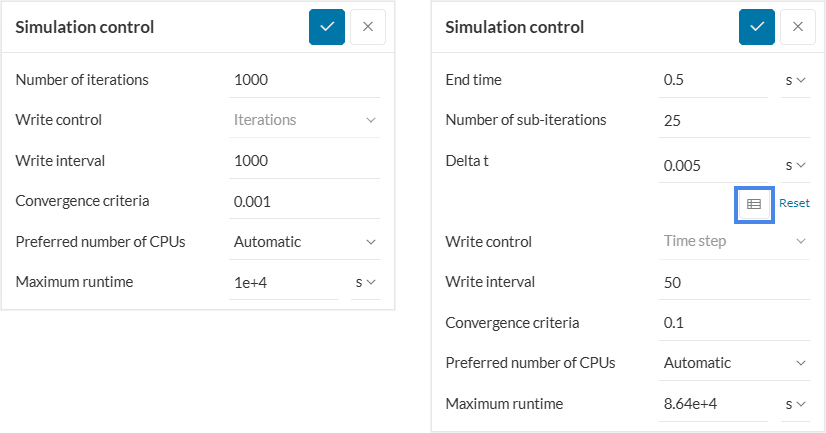Reset the Delta t value
This screenshot has width=826, height=433.
click(794, 203)
